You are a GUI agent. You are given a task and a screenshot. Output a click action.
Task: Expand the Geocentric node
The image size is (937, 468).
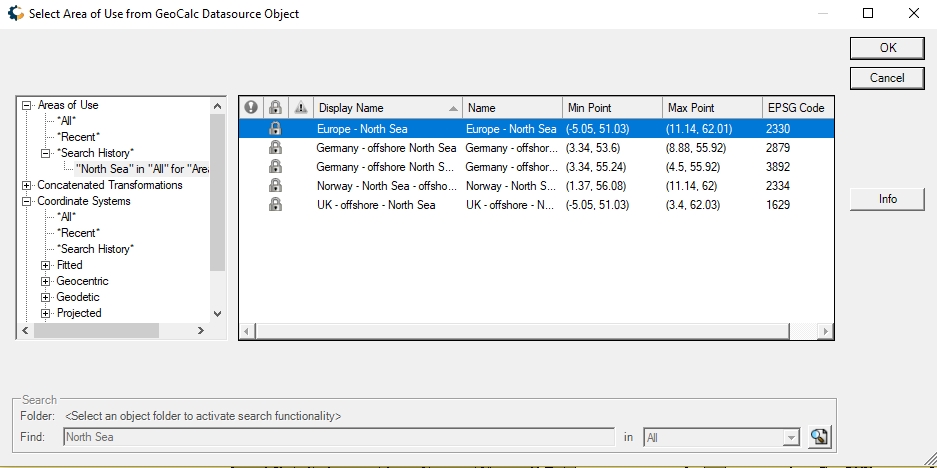(45, 282)
